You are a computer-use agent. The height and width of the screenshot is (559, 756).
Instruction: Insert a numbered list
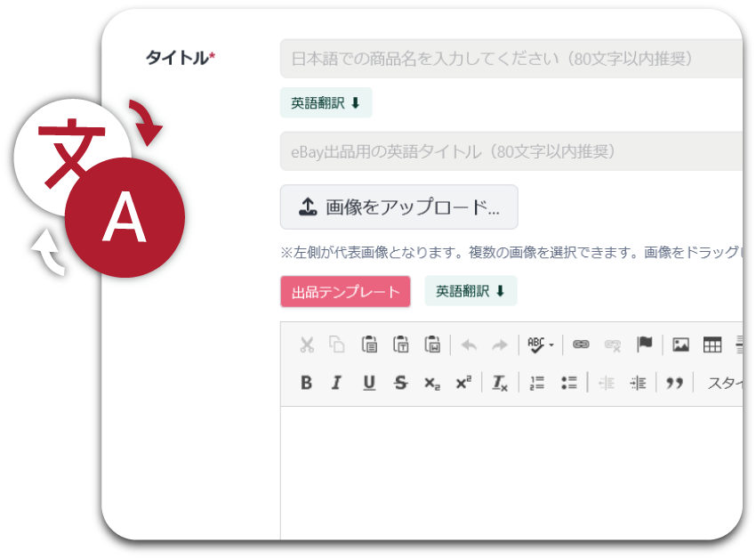pos(536,383)
